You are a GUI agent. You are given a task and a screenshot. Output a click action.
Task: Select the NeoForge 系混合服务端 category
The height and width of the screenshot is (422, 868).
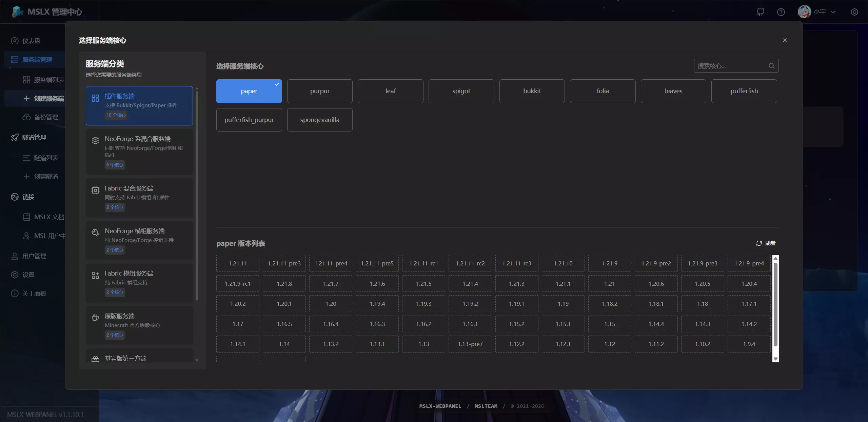coord(139,152)
